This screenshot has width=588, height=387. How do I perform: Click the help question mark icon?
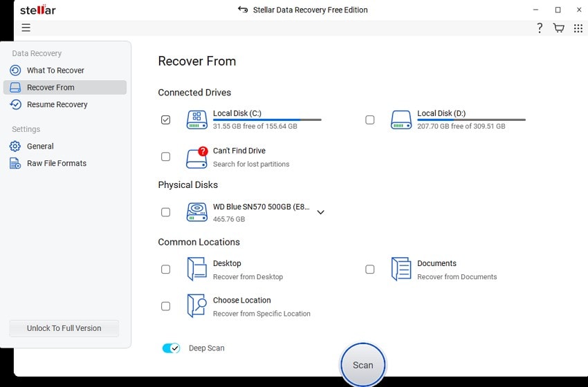[x=540, y=28]
